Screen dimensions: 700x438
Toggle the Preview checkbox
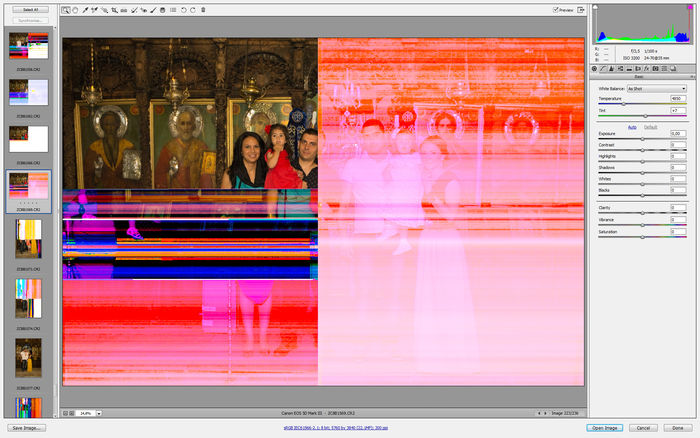click(x=556, y=10)
